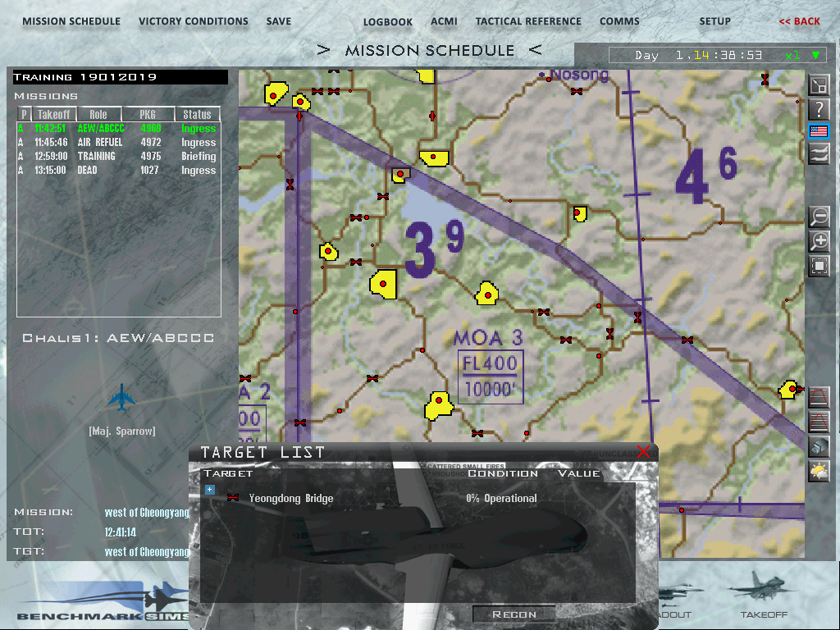The width and height of the screenshot is (840, 630).
Task: Select the AIR REFUEL mission row
Action: coord(118,143)
